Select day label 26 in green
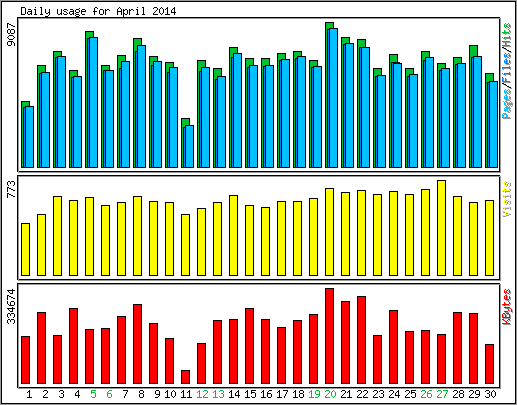This screenshot has width=517, height=405. [426, 394]
